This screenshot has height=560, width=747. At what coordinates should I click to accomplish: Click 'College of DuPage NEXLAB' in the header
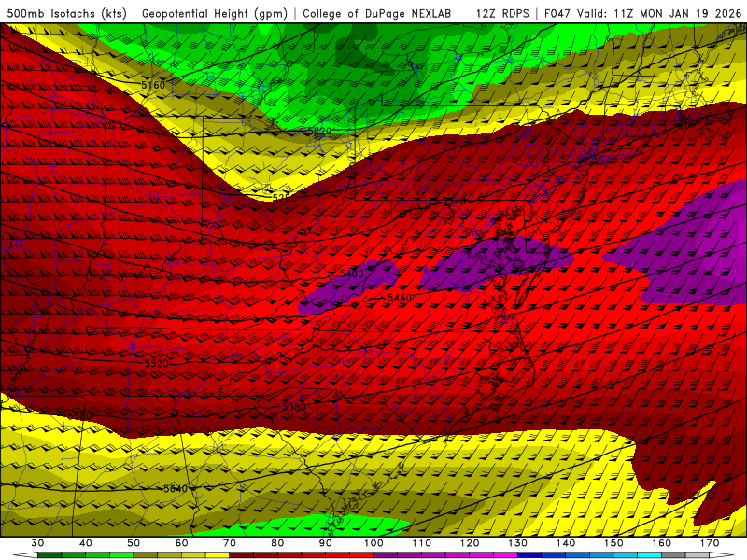click(x=377, y=13)
